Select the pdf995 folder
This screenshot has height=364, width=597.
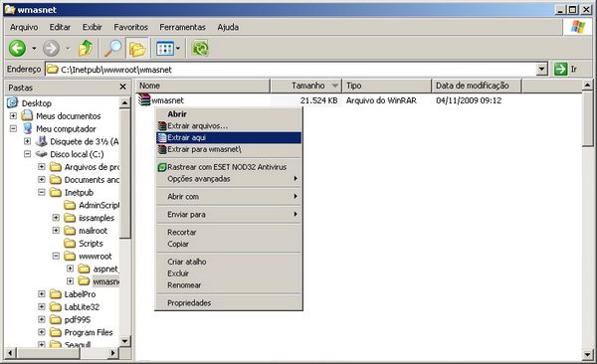coord(78,320)
